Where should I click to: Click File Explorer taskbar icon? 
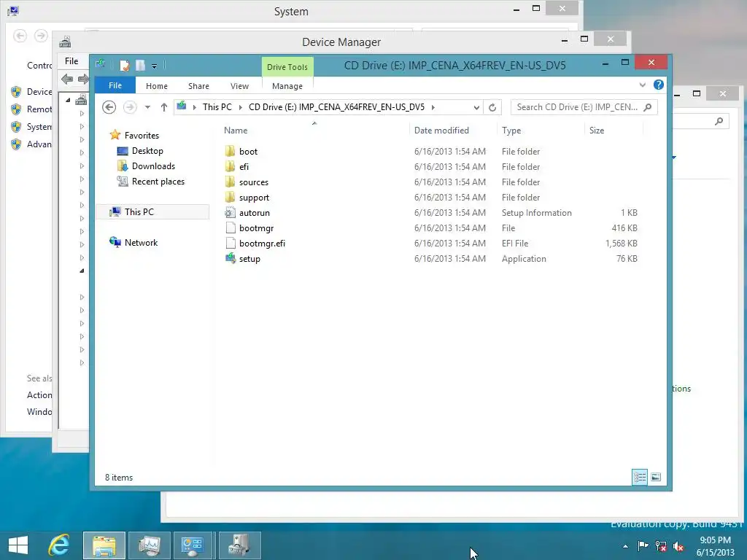[104, 545]
